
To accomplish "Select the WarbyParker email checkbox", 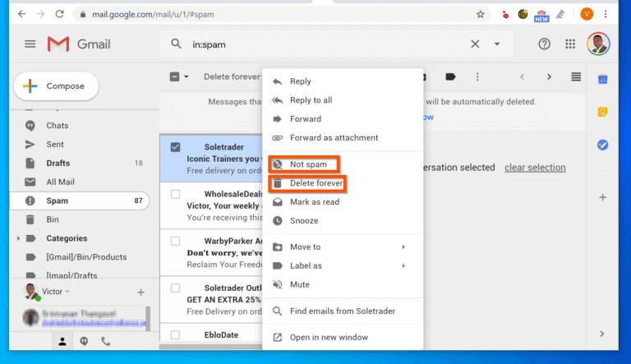I will click(x=175, y=241).
